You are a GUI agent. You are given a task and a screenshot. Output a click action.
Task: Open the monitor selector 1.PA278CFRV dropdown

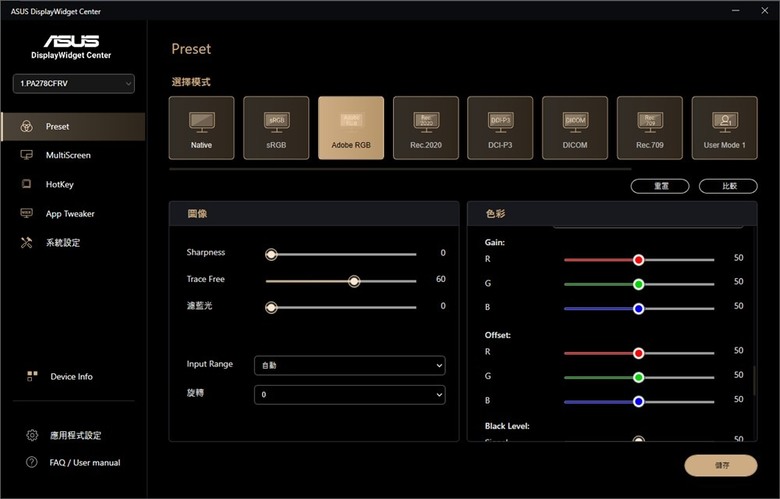pos(74,84)
